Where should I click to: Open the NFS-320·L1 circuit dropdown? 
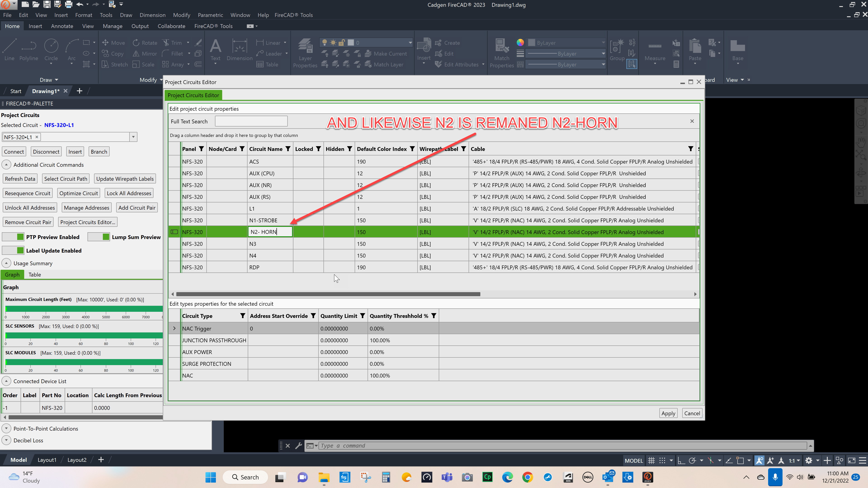coord(133,137)
